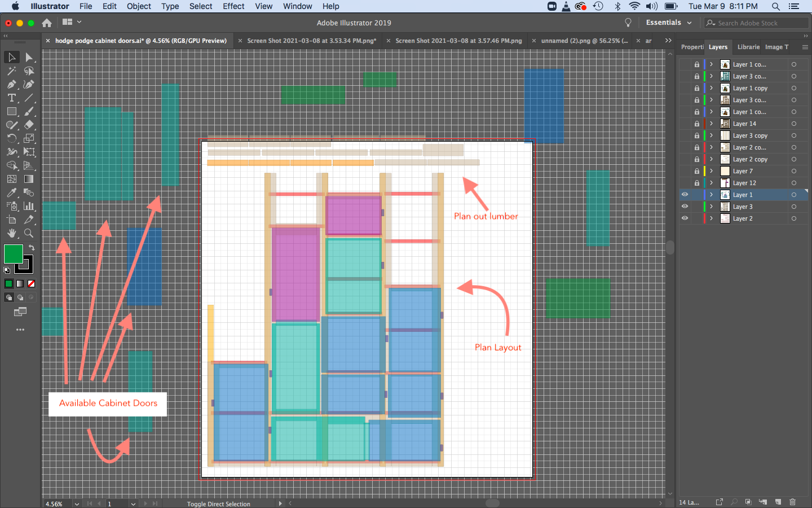This screenshot has width=812, height=508.
Task: Select the Zoom tool
Action: point(29,233)
